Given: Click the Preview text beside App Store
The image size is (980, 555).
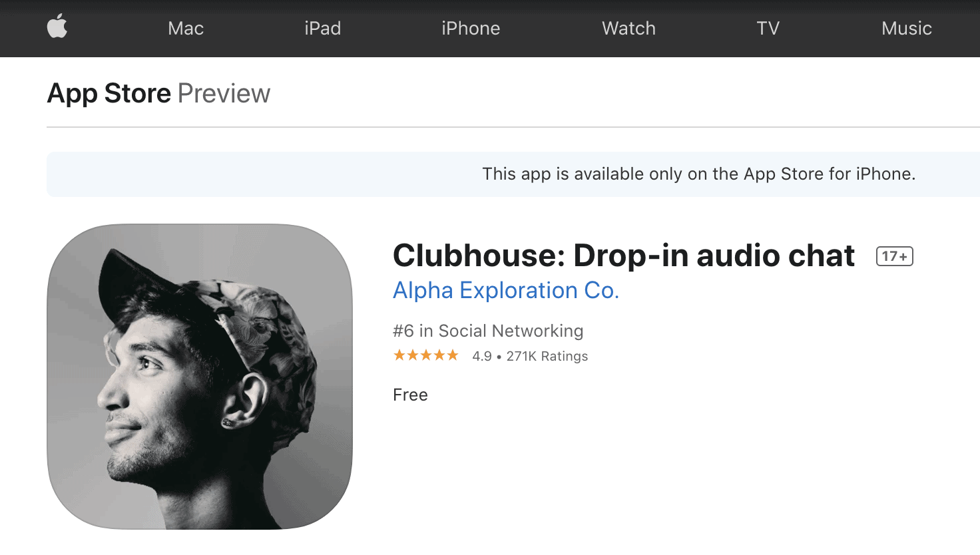Looking at the screenshot, I should point(224,93).
